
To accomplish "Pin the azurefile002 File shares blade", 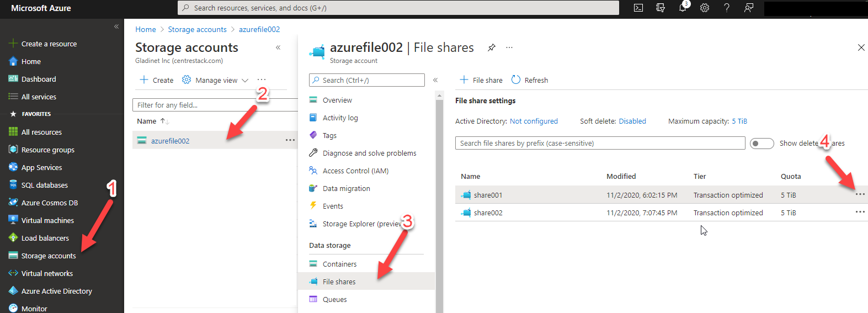I will (x=491, y=47).
